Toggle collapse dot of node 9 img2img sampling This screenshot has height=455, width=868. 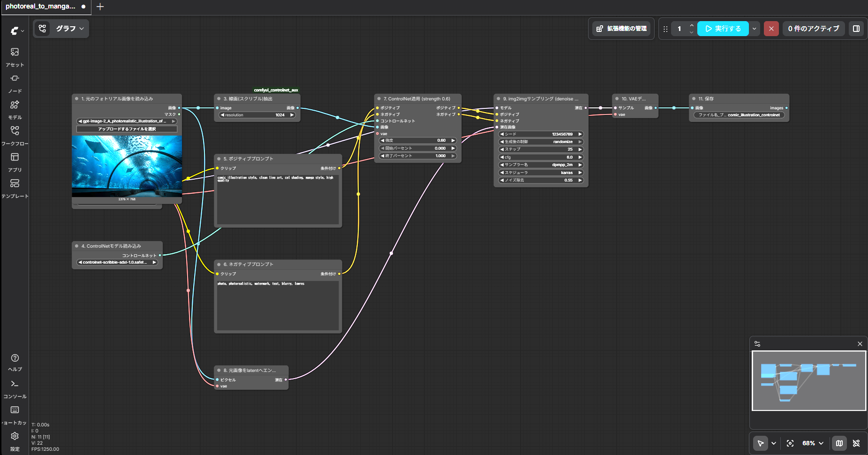click(498, 99)
